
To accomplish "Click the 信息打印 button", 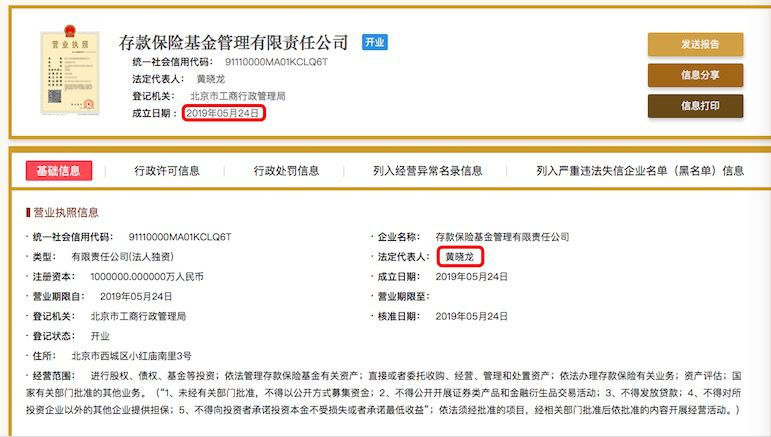I will click(695, 106).
